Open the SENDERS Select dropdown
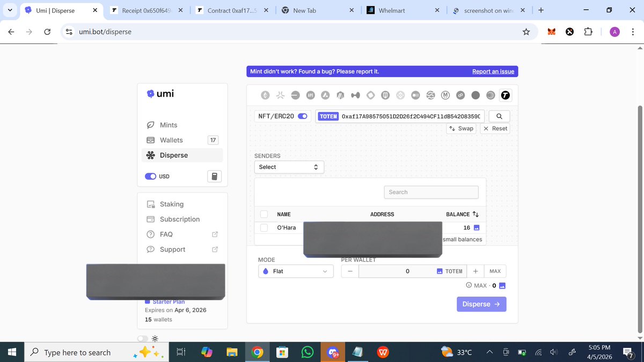 [x=289, y=167]
